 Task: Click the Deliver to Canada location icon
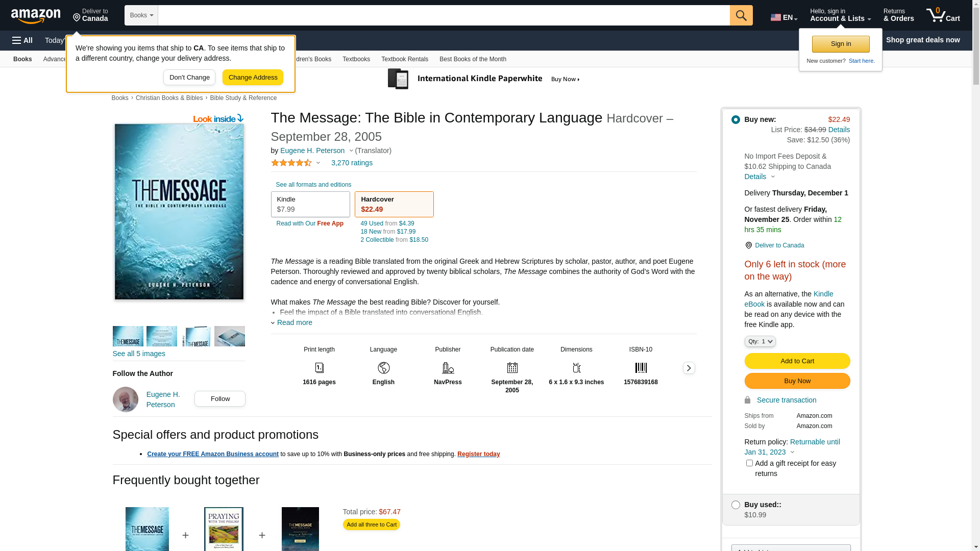(x=748, y=245)
